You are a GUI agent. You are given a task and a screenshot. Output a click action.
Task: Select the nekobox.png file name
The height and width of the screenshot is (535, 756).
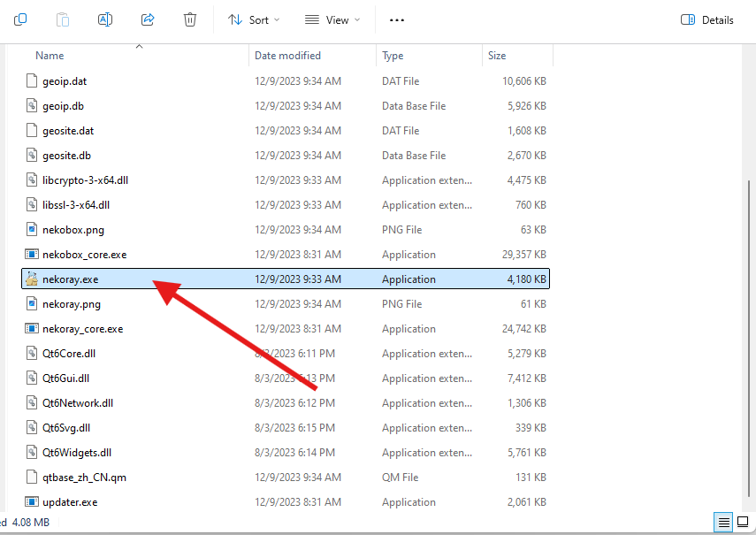click(73, 230)
